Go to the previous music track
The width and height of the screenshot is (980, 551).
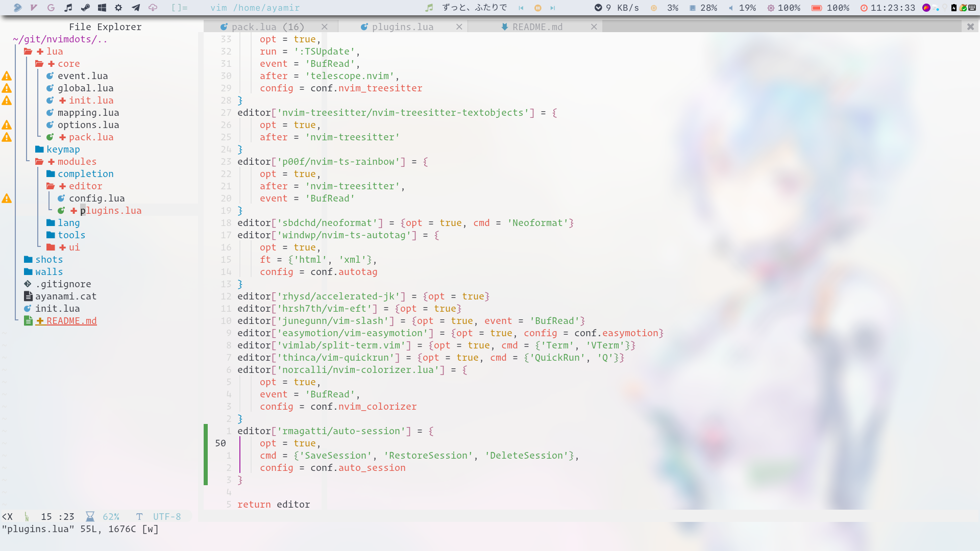(x=521, y=8)
